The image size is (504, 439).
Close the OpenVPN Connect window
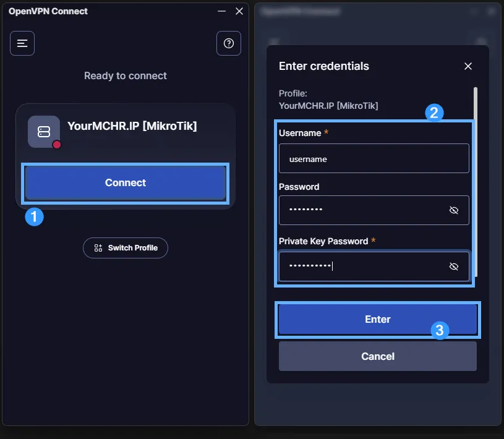[239, 11]
